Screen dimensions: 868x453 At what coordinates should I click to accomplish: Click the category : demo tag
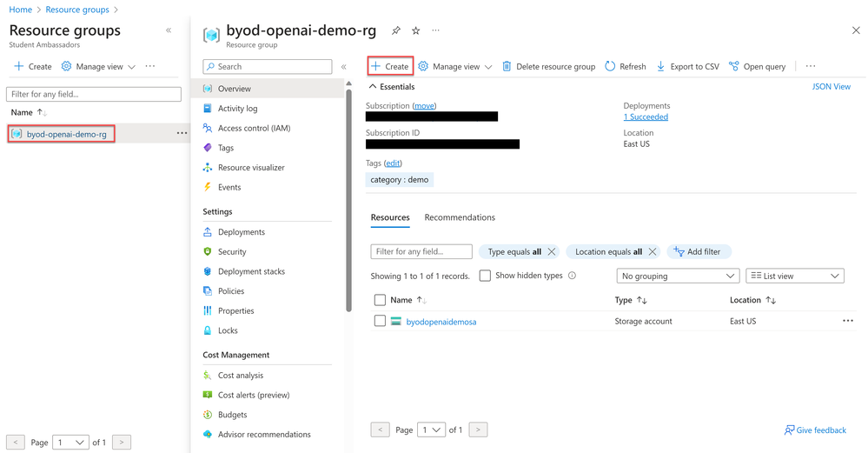(399, 180)
